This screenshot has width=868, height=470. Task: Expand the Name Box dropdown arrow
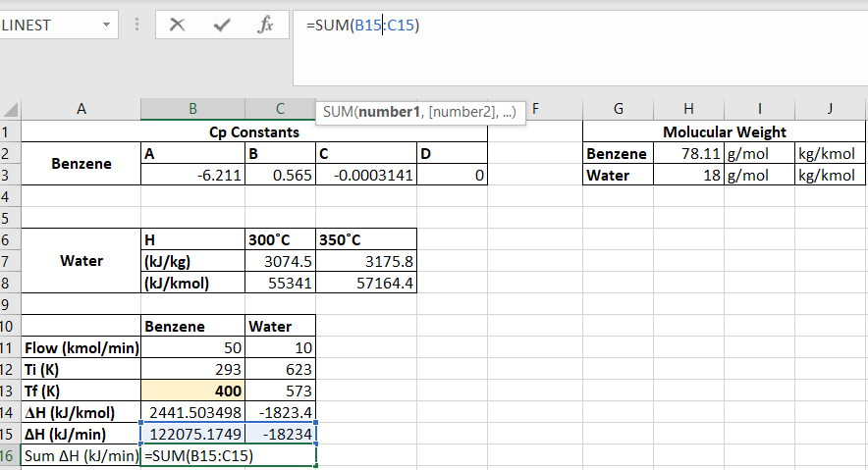[x=105, y=26]
